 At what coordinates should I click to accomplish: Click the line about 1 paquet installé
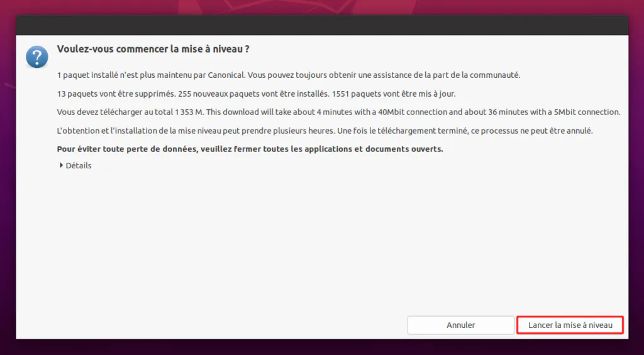click(289, 75)
